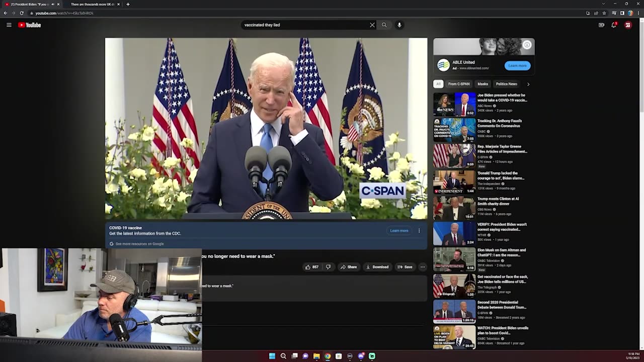This screenshot has width=644, height=362.
Task: Open the taskbar clock and date
Action: click(x=633, y=356)
